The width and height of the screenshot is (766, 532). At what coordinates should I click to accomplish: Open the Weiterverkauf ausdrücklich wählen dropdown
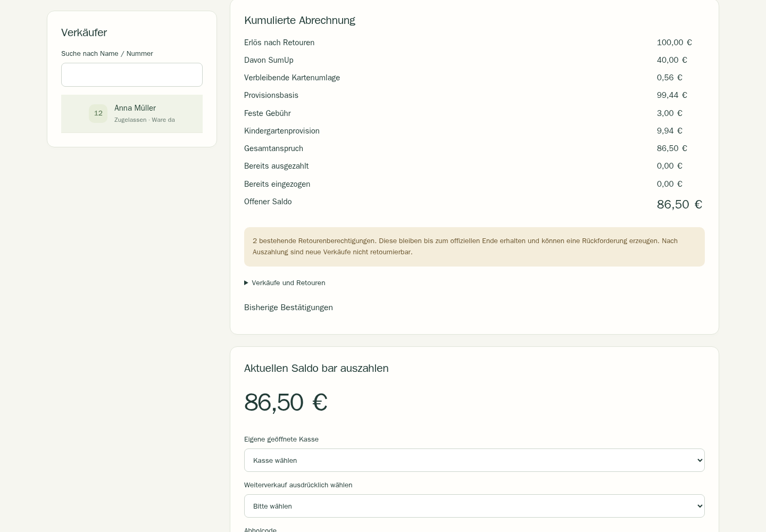coord(474,506)
